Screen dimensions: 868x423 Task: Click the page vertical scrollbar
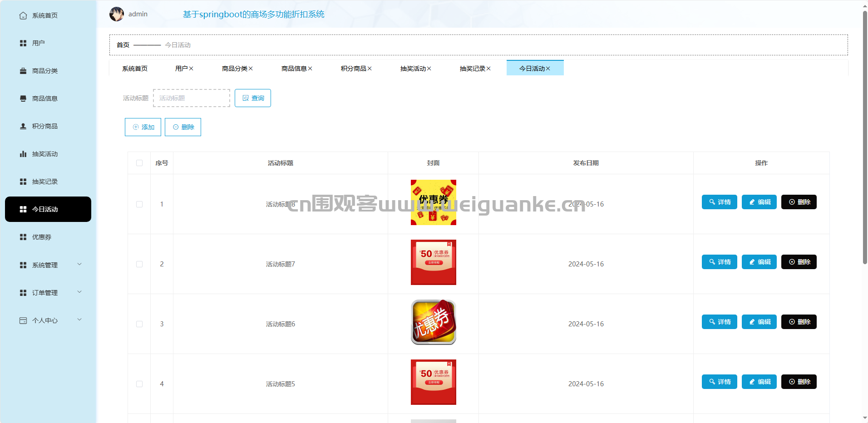coord(865,136)
